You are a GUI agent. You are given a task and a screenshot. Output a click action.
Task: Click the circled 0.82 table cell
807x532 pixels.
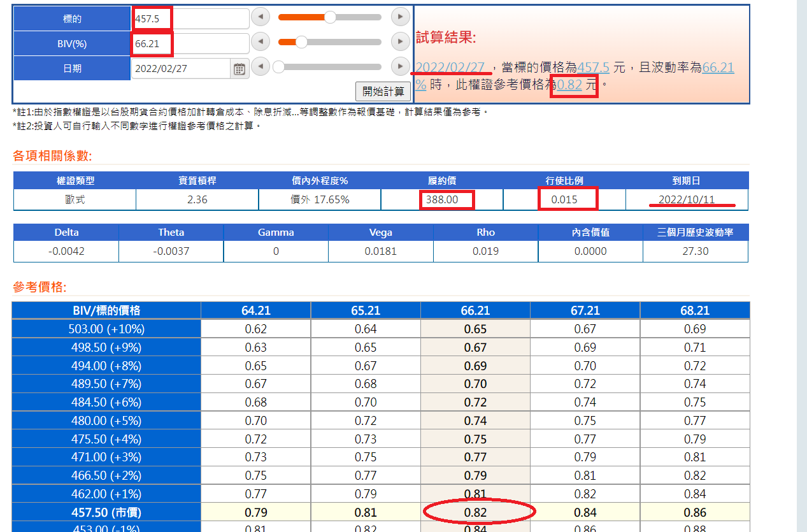475,512
